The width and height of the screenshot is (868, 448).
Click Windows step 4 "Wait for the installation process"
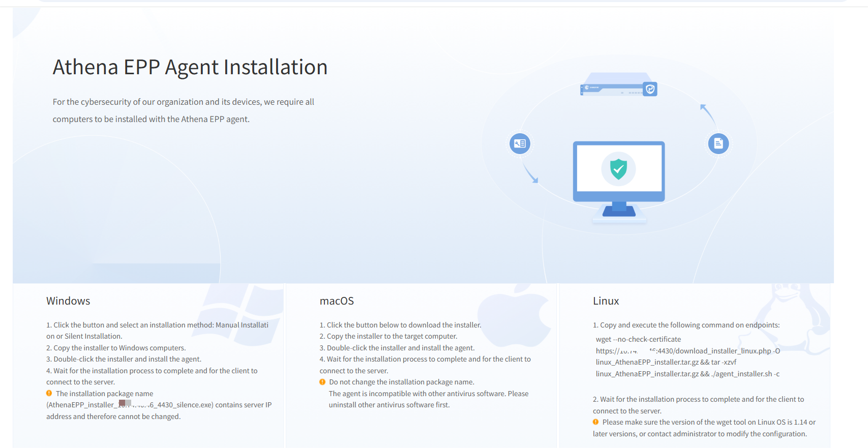(152, 371)
